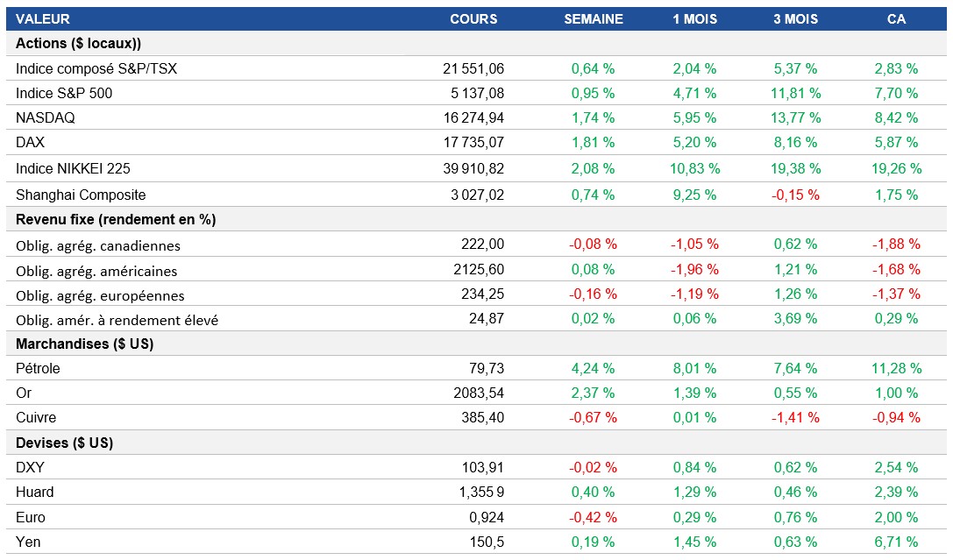
Task: Select the Huard row label
Action: [35, 492]
